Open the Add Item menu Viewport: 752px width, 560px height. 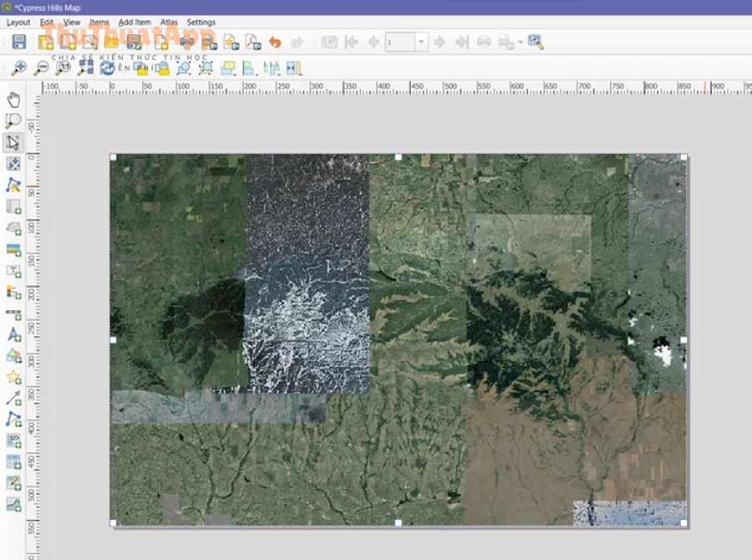coord(135,23)
